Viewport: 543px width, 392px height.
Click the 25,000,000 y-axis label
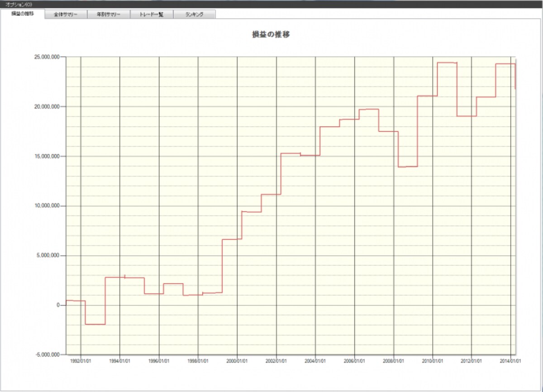47,57
